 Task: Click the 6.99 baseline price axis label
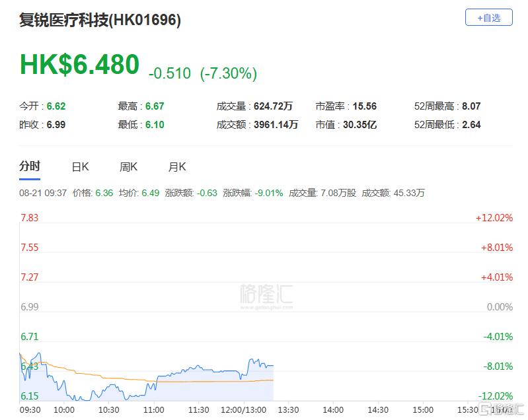tap(30, 307)
